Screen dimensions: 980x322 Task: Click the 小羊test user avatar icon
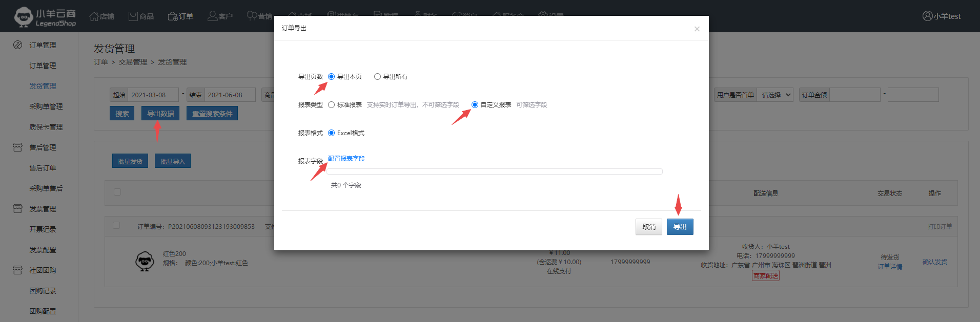click(927, 16)
